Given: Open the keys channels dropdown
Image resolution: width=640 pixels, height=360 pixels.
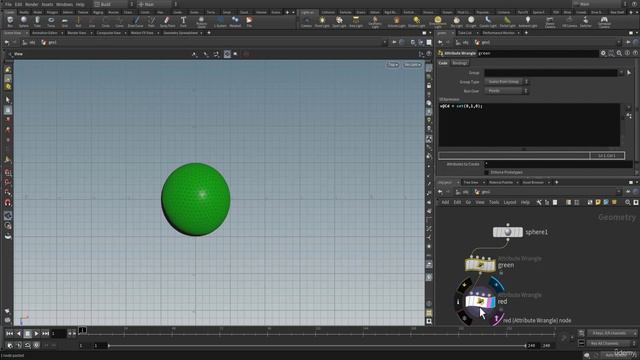Looking at the screenshot, I should (612, 333).
